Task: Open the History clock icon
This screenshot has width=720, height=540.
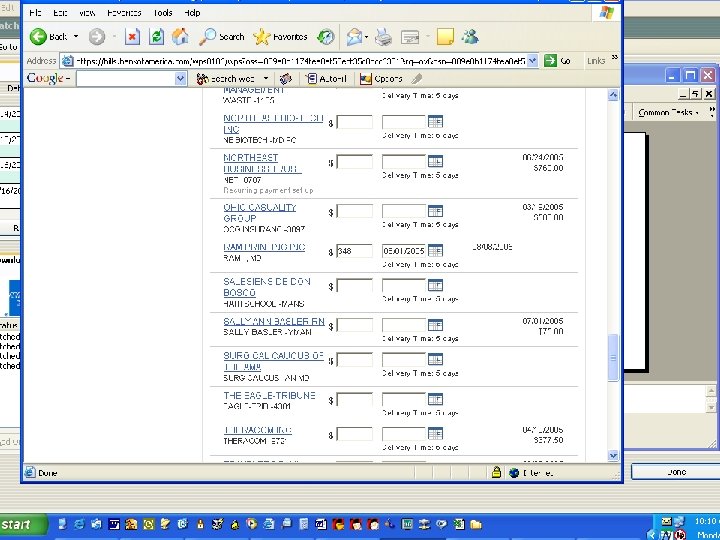Action: click(326, 37)
